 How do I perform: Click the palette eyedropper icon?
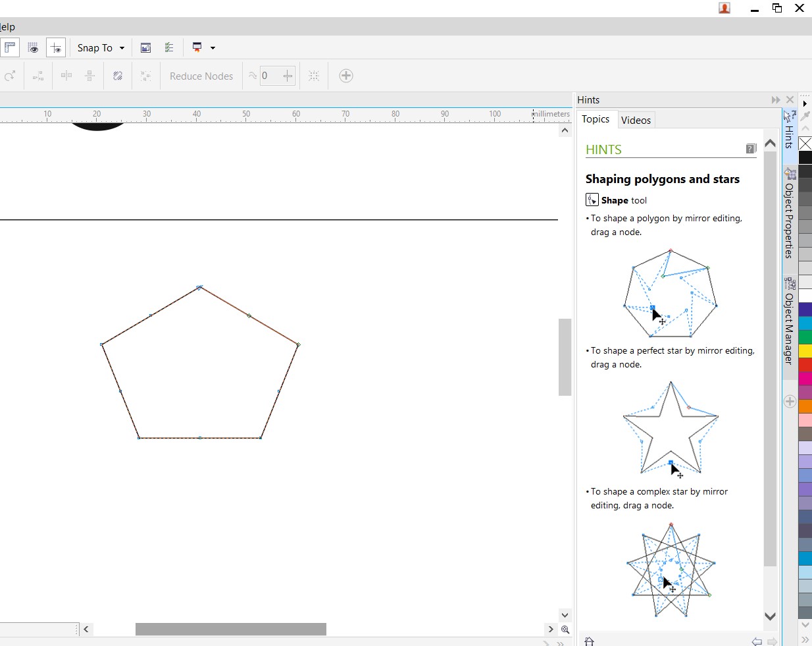pos(805,116)
